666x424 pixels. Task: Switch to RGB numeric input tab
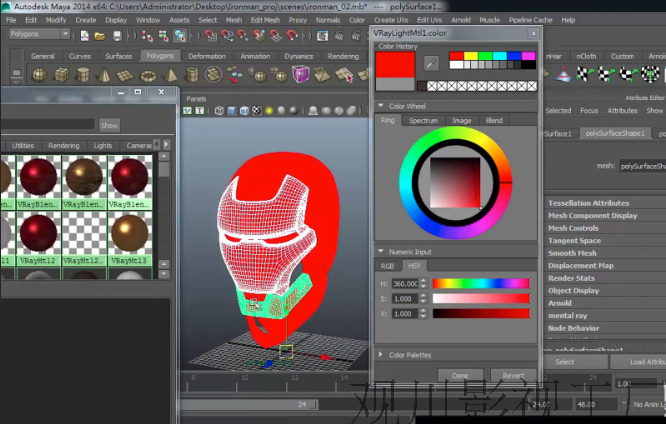(x=387, y=266)
